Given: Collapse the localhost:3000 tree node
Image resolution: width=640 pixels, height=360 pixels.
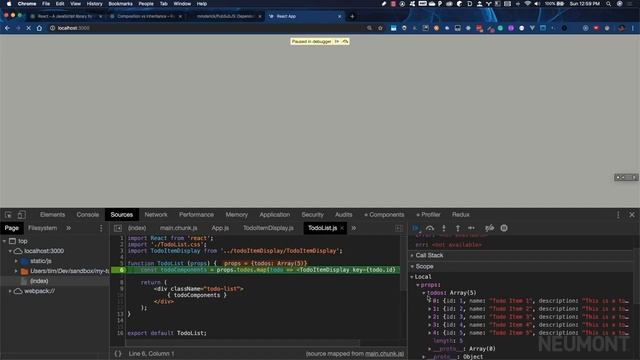Looking at the screenshot, I should coord(10,251).
